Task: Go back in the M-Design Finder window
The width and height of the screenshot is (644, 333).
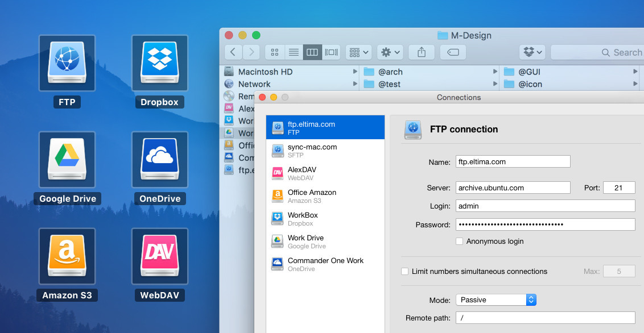Action: coord(233,52)
